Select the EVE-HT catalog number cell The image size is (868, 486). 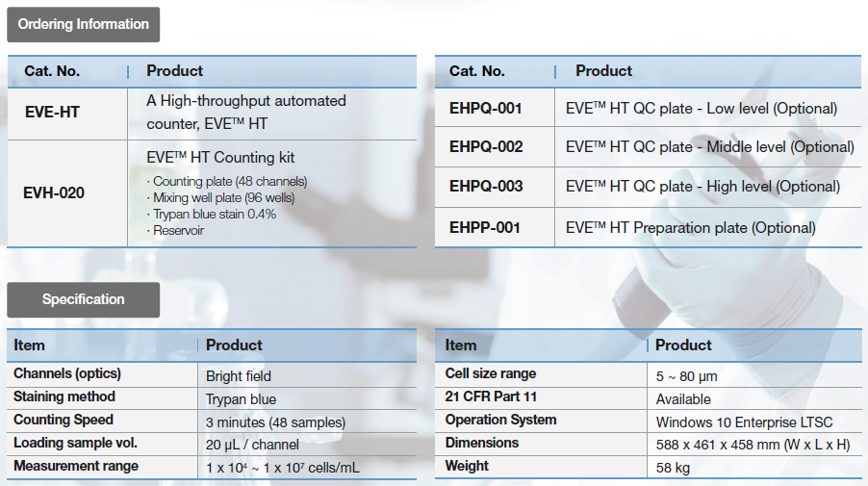click(52, 113)
